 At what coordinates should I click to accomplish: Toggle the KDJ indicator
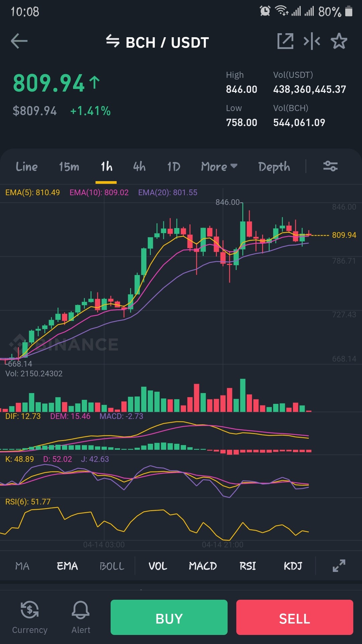(293, 566)
